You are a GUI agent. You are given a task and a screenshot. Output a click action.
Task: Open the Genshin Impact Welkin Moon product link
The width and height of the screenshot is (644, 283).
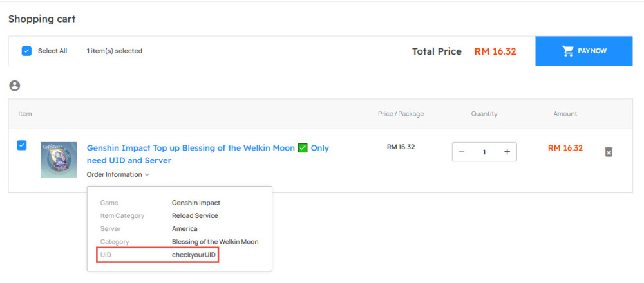[x=208, y=154]
